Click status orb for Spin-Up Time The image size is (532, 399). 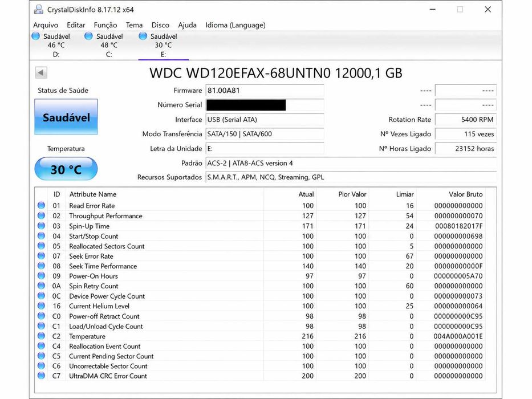tap(42, 226)
